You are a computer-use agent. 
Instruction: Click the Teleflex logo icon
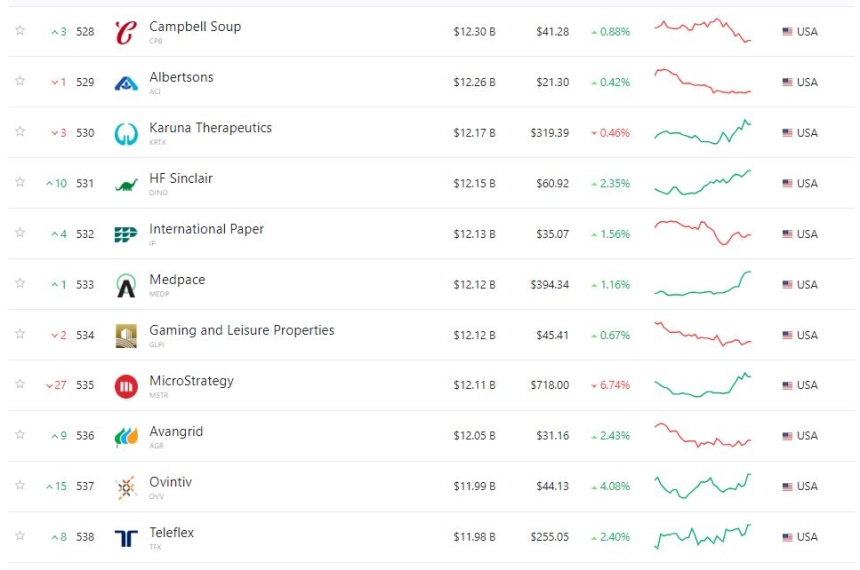[126, 538]
